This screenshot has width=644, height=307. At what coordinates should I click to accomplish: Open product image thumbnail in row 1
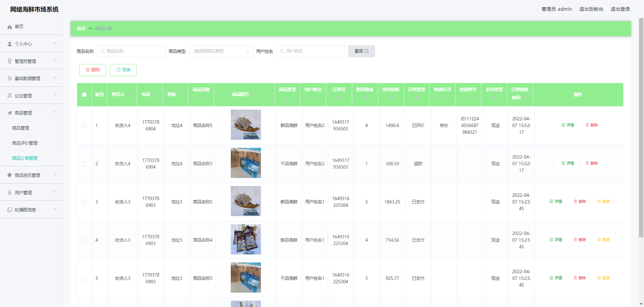246,125
